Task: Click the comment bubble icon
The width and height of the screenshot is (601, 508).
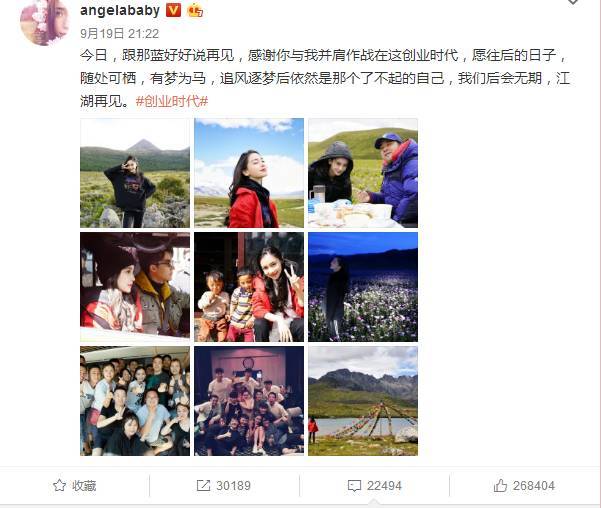Action: pos(354,486)
